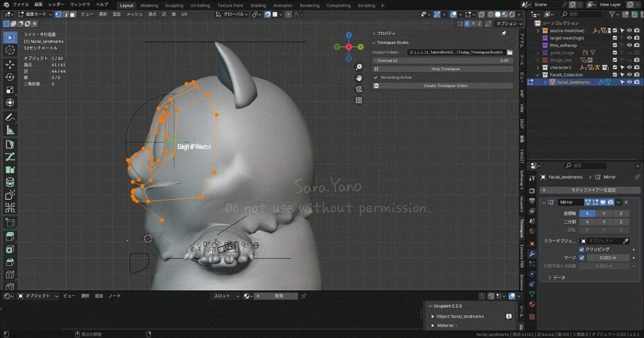Expand the source mesh(low) collection
The height and width of the screenshot is (338, 644).
tap(538, 30)
